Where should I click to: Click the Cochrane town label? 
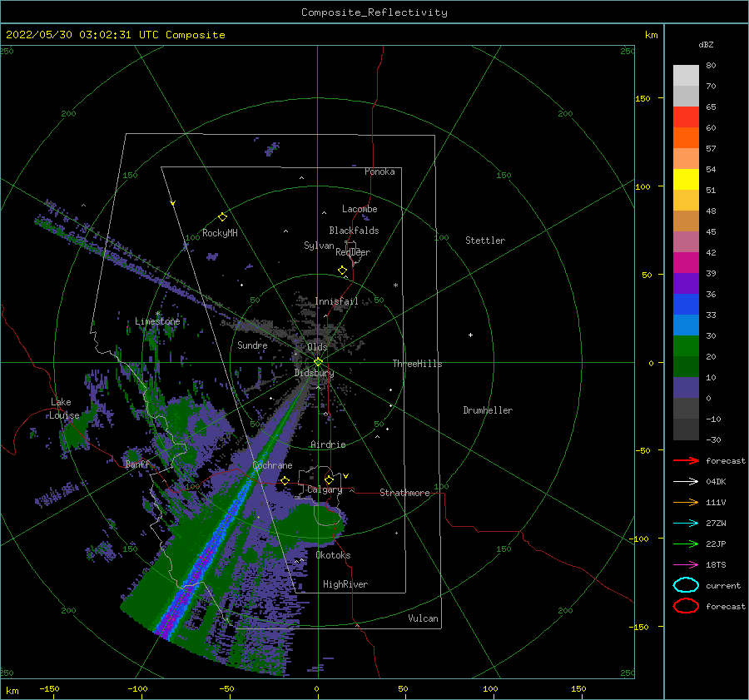(x=272, y=465)
